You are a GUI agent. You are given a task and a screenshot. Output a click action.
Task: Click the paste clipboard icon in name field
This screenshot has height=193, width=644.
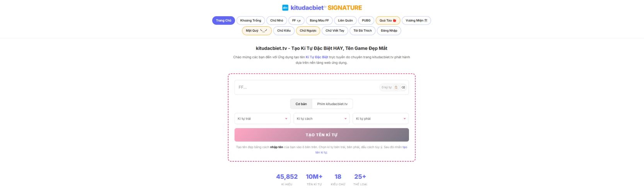click(396, 87)
